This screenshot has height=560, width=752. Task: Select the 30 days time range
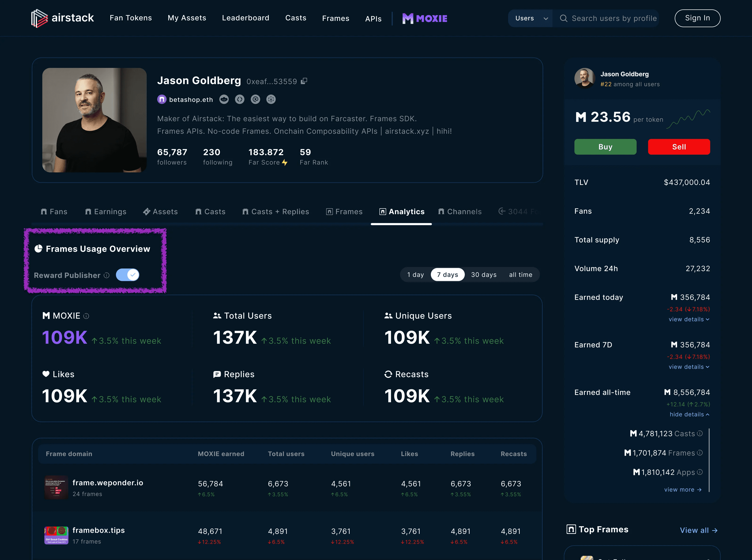pos(484,275)
